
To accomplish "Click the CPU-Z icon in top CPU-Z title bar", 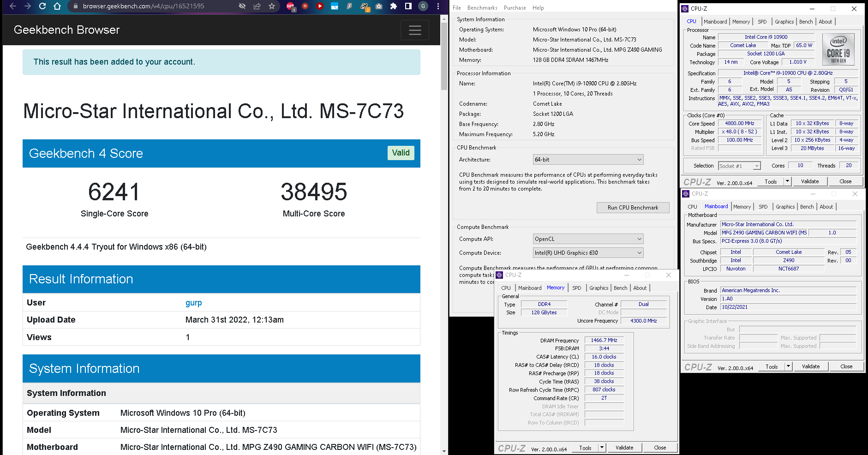I will (685, 8).
